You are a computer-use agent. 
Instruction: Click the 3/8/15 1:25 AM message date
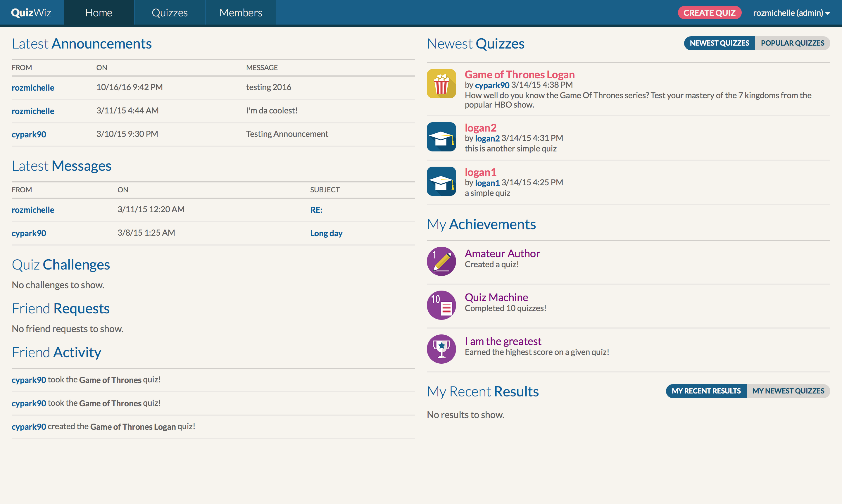pos(146,233)
